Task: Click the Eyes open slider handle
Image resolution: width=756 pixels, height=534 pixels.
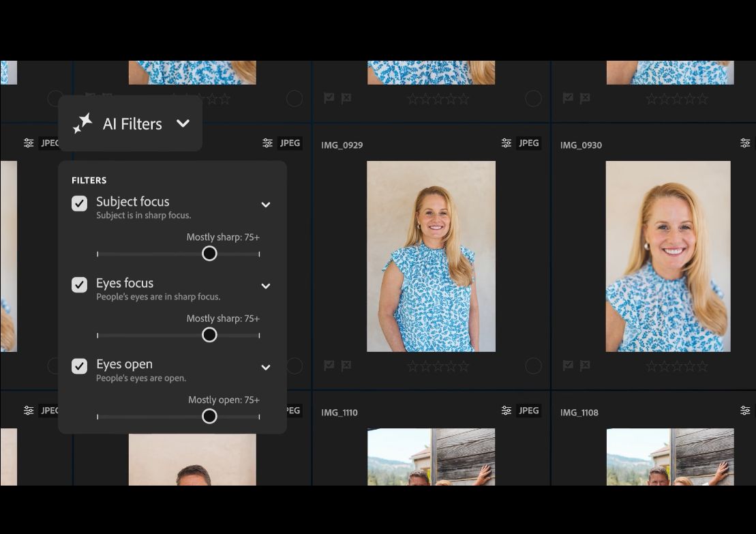Action: coord(209,416)
